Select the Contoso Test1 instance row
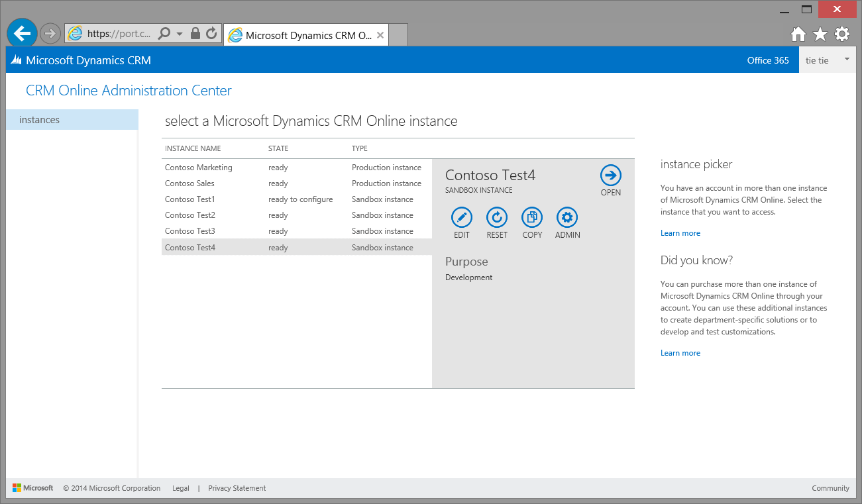 [190, 199]
